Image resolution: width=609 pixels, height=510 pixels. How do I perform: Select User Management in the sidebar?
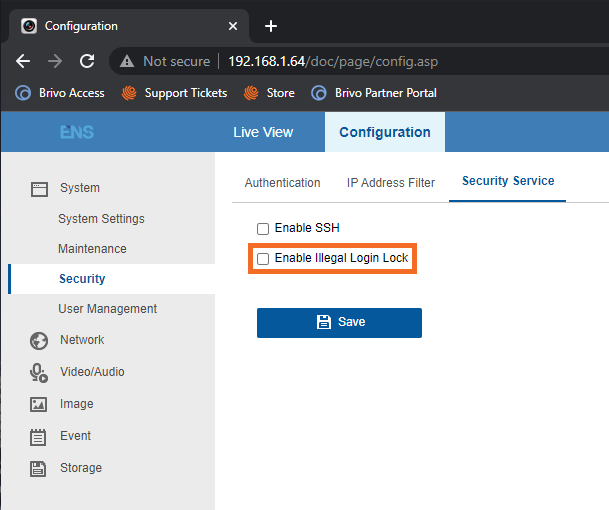point(107,309)
